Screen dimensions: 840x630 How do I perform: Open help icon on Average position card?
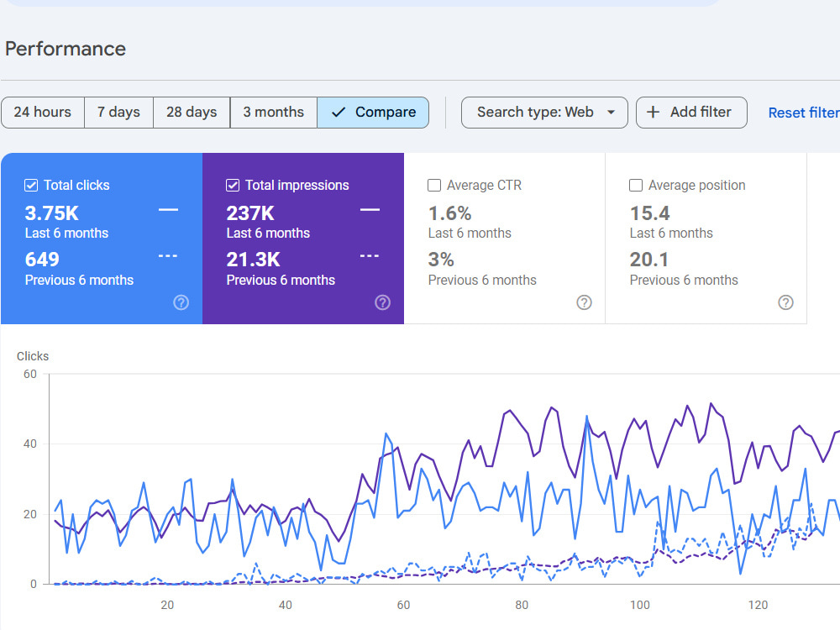click(x=785, y=302)
